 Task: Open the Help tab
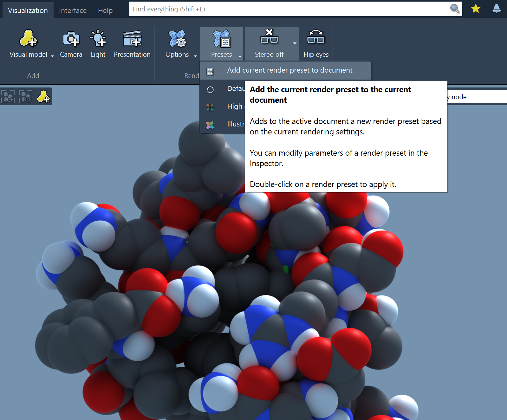pos(105,10)
